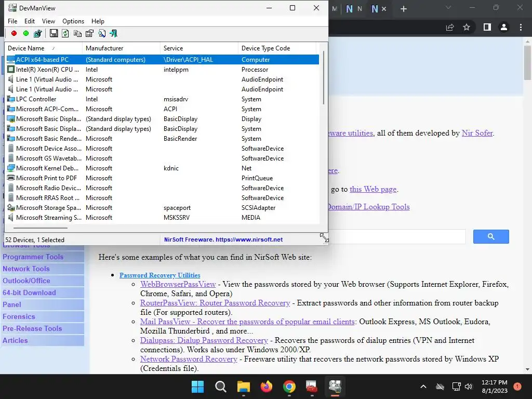Click the Save Selected Items floppy icon
The width and height of the screenshot is (532, 399).
[x=54, y=33]
